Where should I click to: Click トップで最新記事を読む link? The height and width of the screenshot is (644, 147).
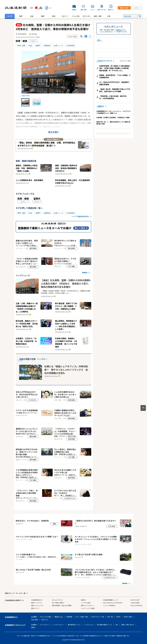[x=81, y=217]
